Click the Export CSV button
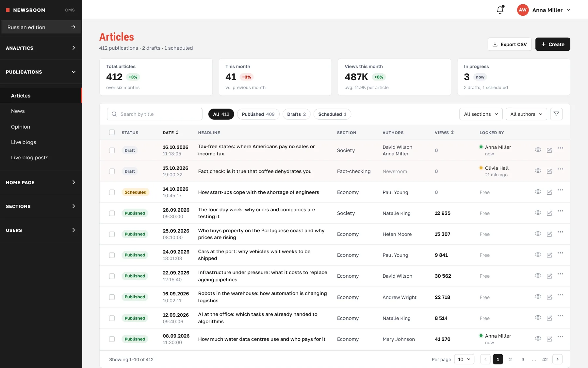Viewport: 588px width, 368px height. (510, 44)
